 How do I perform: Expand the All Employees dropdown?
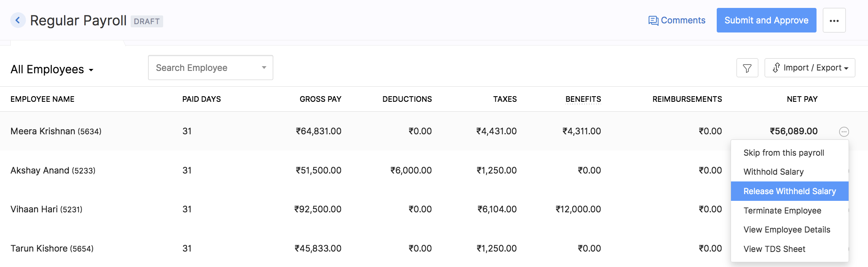tap(52, 69)
